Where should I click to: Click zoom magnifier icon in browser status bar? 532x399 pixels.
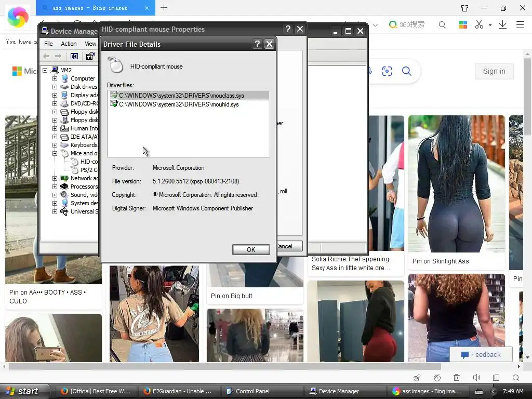pyautogui.click(x=516, y=378)
